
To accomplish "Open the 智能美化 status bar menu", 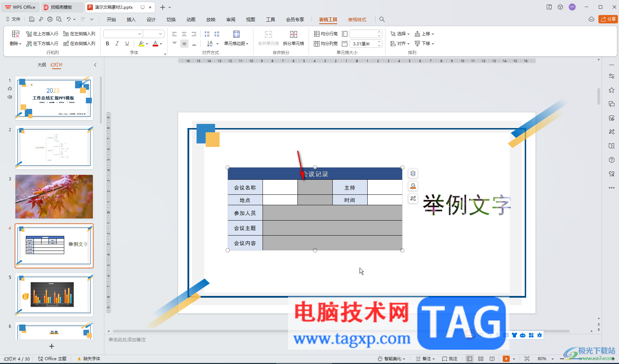I will coord(392,359).
